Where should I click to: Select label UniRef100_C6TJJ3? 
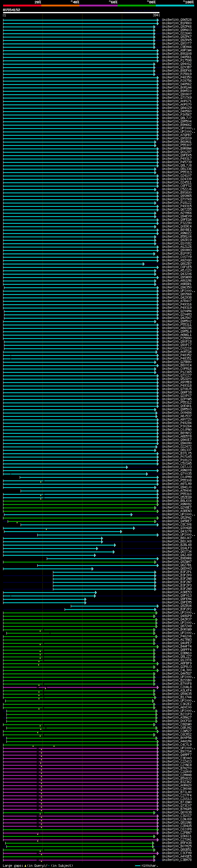(x=177, y=467)
